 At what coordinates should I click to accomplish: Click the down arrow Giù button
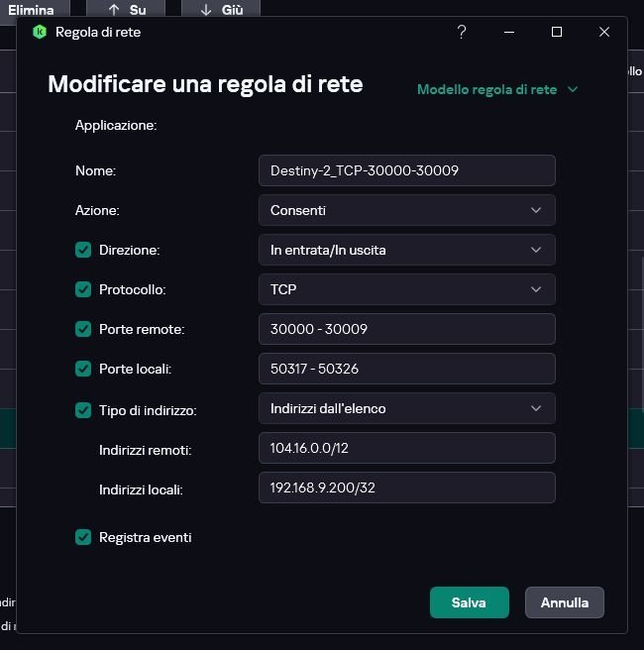tap(221, 10)
